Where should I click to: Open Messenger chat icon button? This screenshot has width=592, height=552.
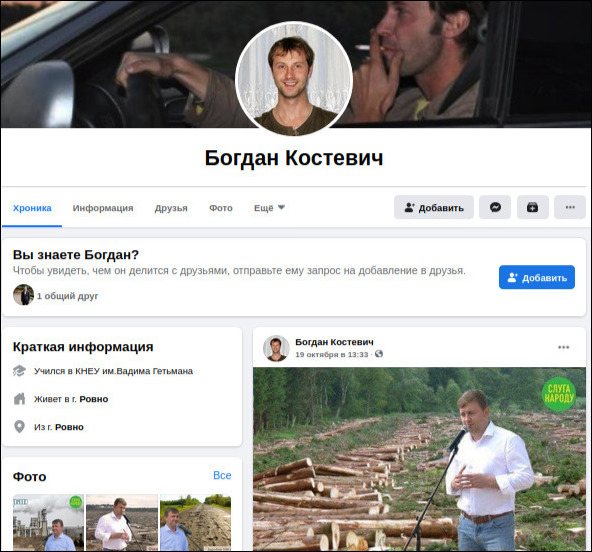click(x=495, y=207)
